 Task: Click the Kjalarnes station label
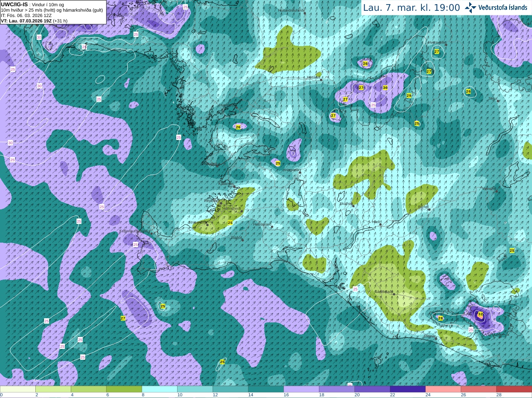point(226,183)
